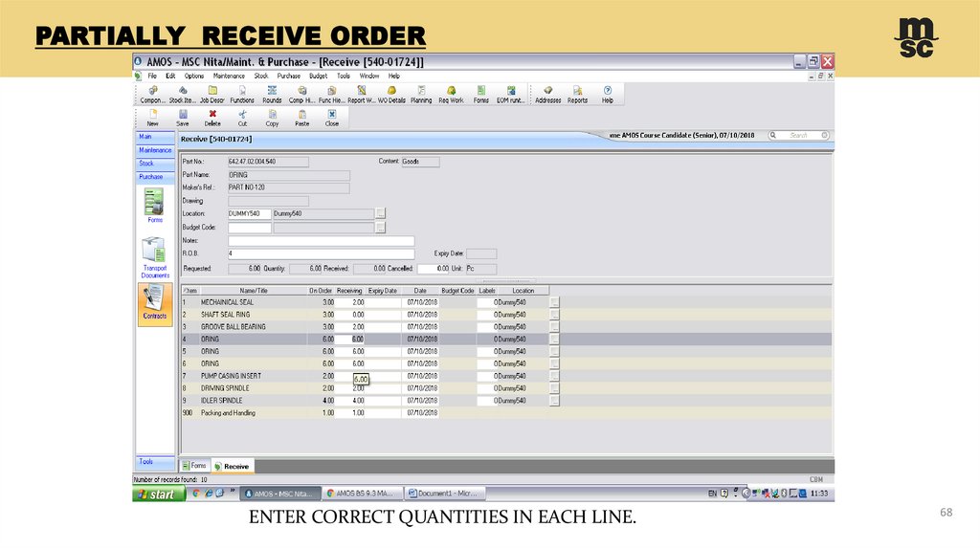Click the Location browse button

tap(381, 213)
